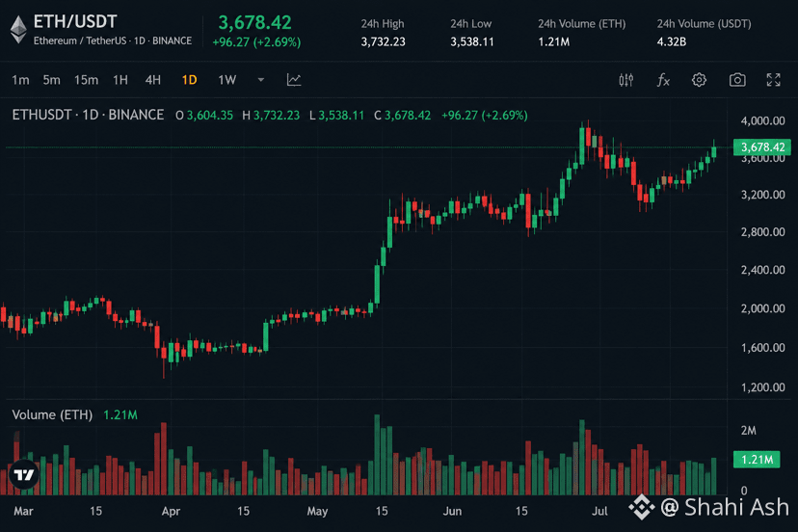Click the 24h Low value 3,538.11
Screen dimensions: 798x532
coord(472,41)
